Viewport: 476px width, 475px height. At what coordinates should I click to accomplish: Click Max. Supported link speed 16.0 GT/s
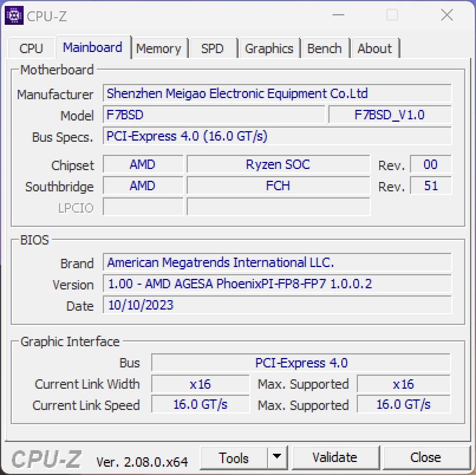pyautogui.click(x=404, y=404)
